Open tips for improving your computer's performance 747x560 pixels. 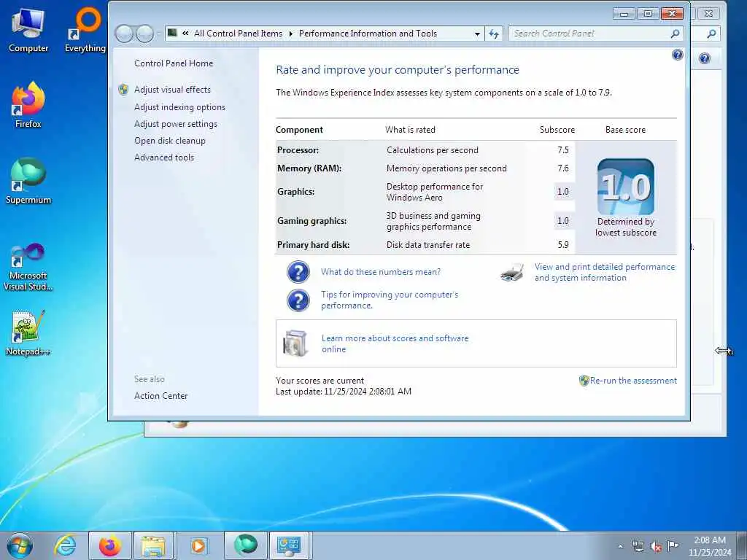coord(390,300)
